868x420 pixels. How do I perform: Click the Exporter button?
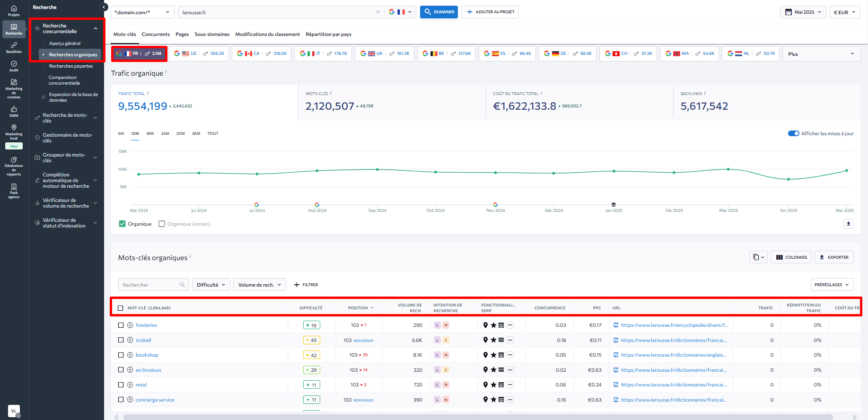(834, 257)
